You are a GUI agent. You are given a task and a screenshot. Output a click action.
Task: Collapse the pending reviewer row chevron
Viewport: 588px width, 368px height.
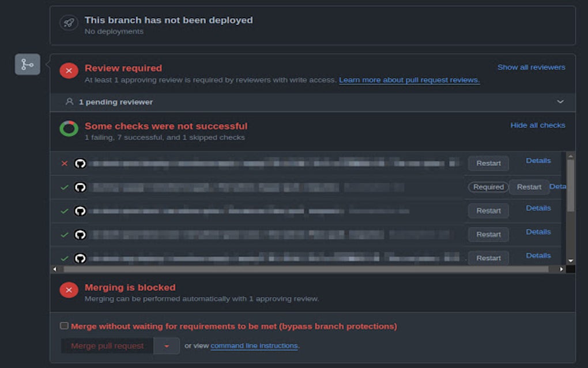(x=560, y=102)
